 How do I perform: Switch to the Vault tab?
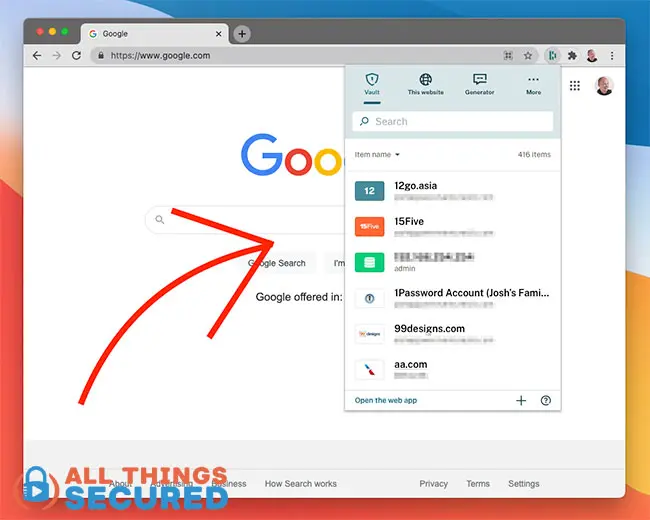tap(372, 84)
